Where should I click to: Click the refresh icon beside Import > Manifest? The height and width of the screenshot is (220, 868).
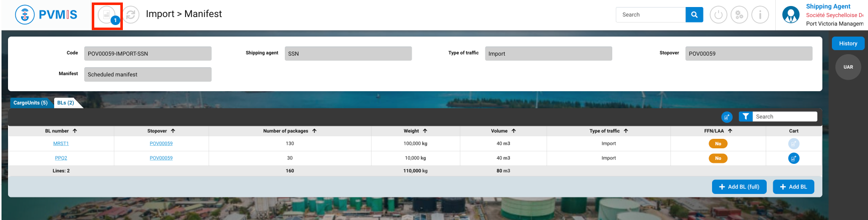pos(131,15)
